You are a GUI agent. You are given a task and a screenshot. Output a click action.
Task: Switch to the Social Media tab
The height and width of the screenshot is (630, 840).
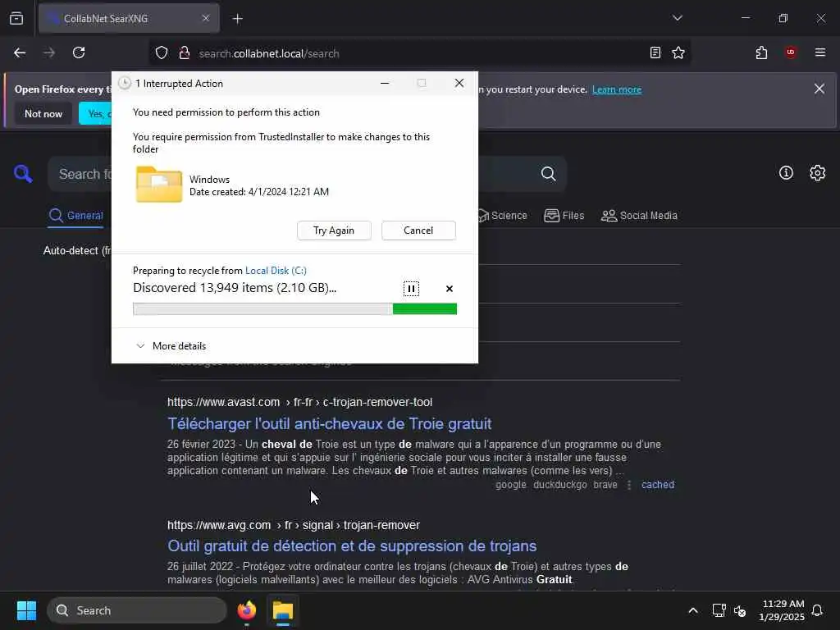[x=639, y=216]
